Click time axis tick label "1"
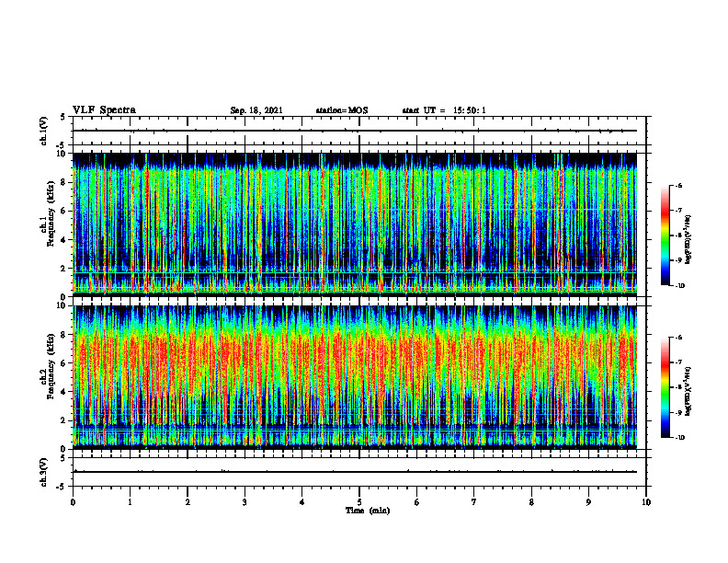This screenshot has width=728, height=563. click(130, 502)
